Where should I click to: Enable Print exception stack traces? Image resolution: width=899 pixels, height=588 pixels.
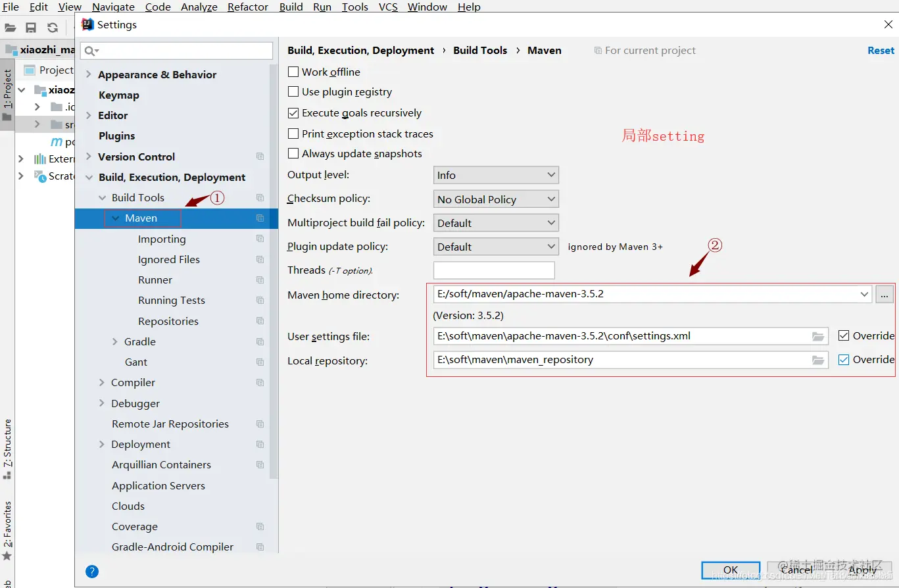click(x=293, y=134)
